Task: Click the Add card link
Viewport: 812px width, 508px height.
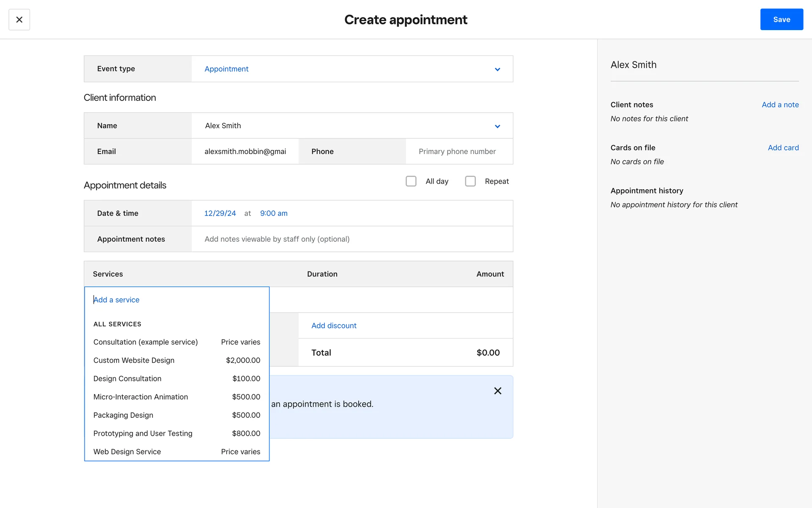Action: pyautogui.click(x=783, y=148)
